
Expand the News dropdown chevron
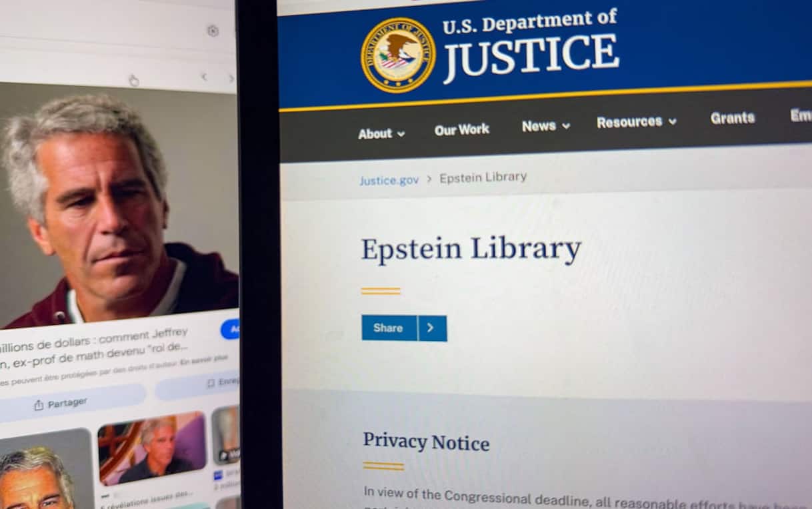(566, 126)
